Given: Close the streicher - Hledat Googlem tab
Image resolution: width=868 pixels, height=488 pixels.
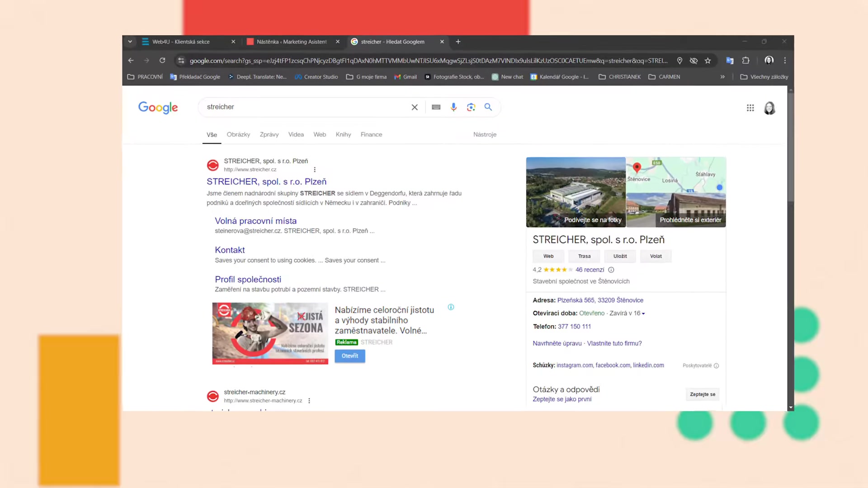Looking at the screenshot, I should point(442,42).
